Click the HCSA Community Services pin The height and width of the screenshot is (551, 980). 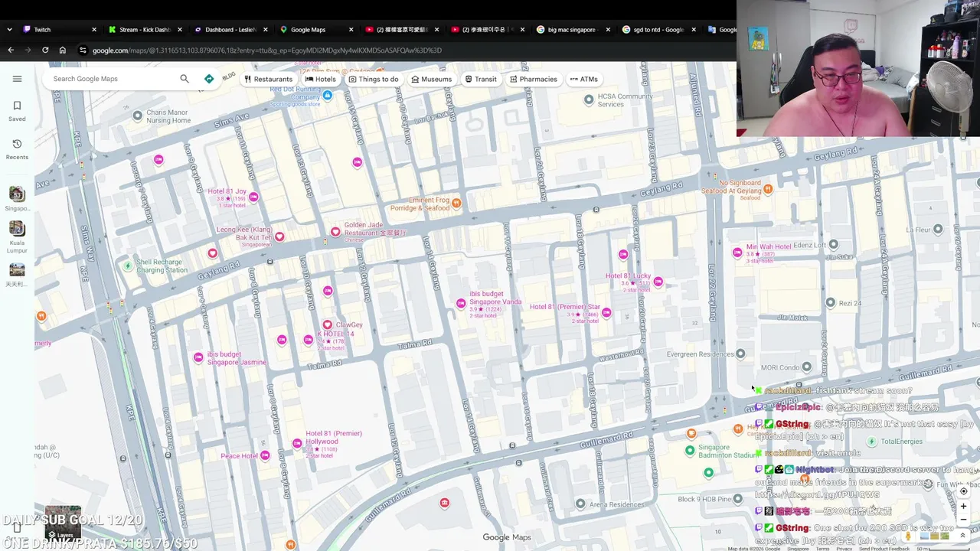pos(589,99)
